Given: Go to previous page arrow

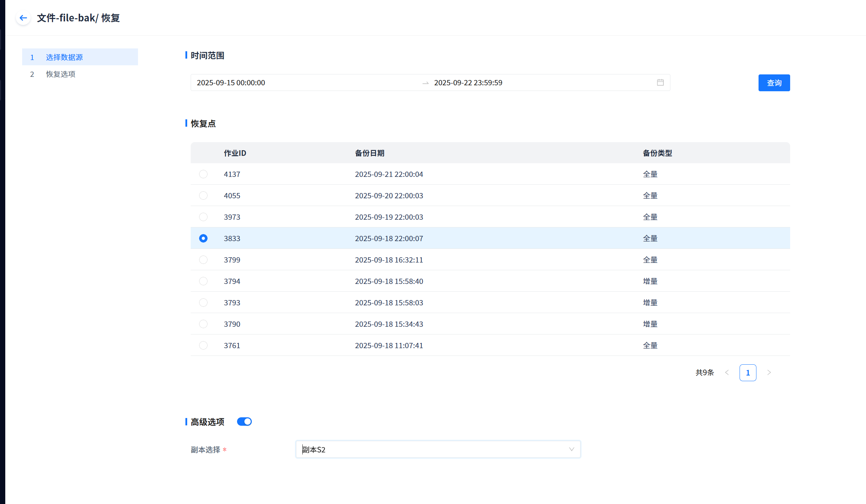Looking at the screenshot, I should coord(727,373).
